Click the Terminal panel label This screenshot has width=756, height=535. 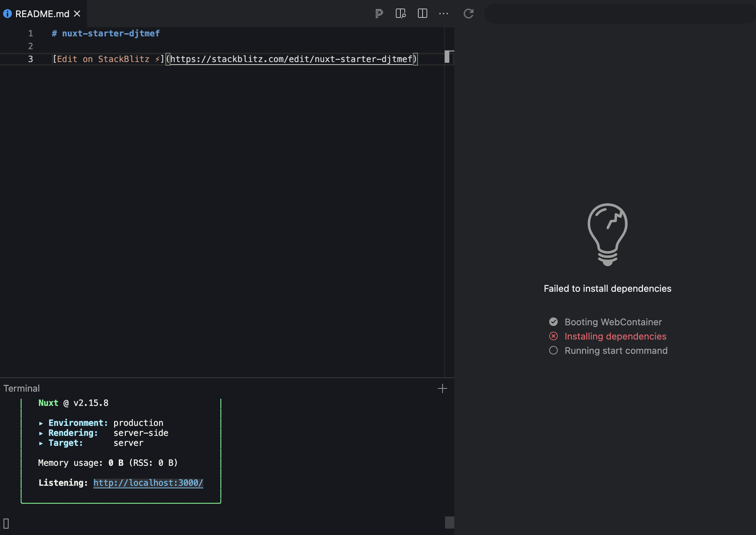click(x=21, y=388)
